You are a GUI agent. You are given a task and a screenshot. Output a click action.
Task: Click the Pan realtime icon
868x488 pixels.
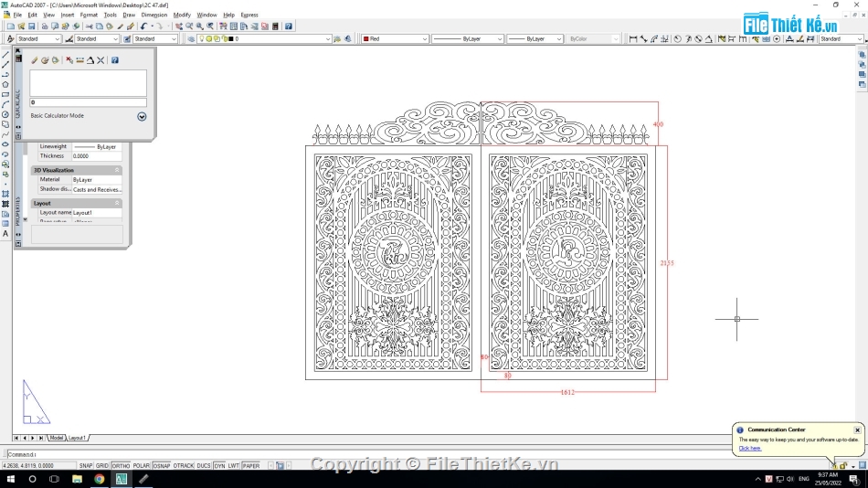179,26
